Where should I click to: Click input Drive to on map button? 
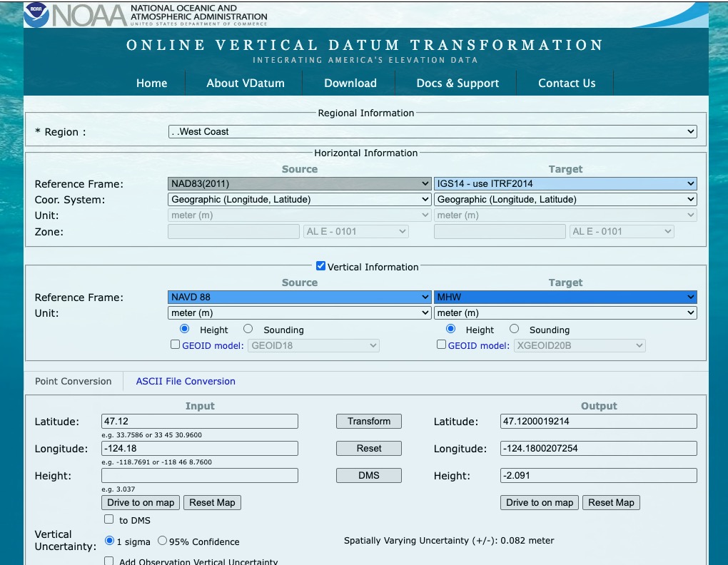point(141,502)
